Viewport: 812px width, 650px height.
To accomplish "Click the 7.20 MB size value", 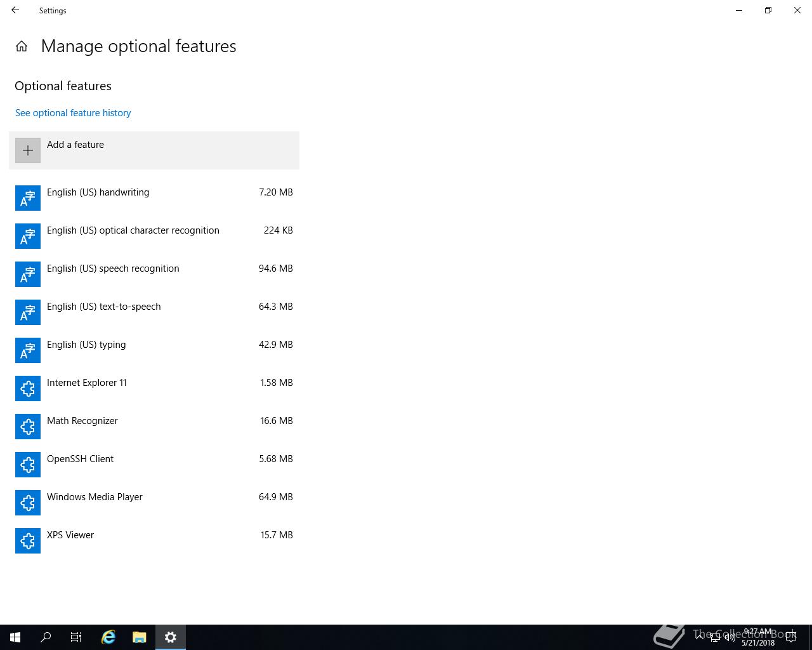I will point(276,192).
